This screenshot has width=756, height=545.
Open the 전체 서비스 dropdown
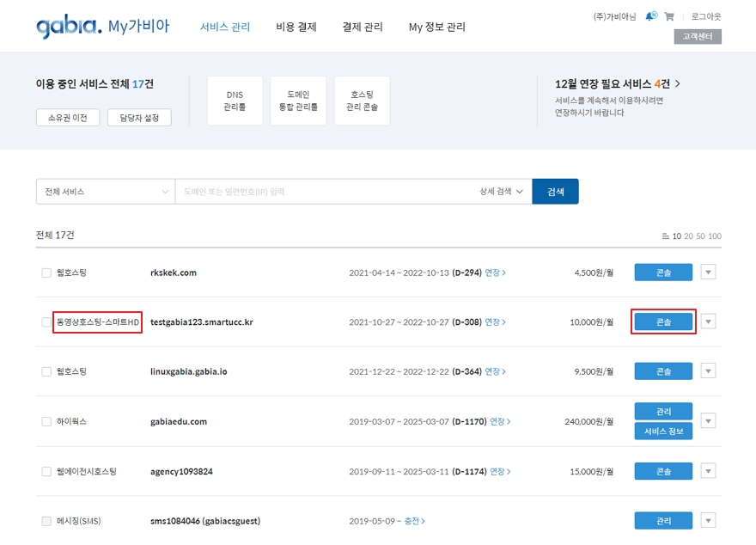click(105, 192)
